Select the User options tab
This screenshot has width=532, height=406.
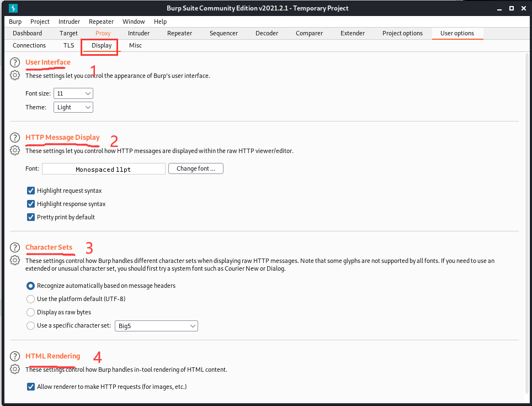coord(457,33)
